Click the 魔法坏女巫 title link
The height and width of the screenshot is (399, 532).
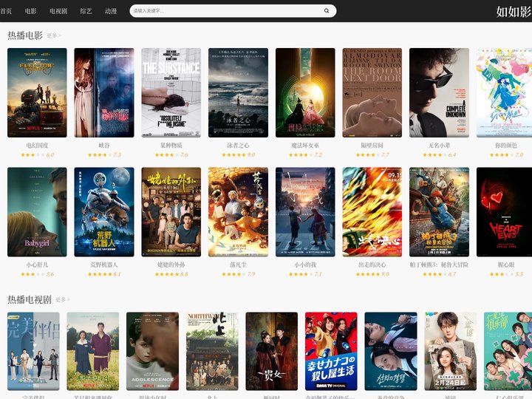tap(305, 146)
